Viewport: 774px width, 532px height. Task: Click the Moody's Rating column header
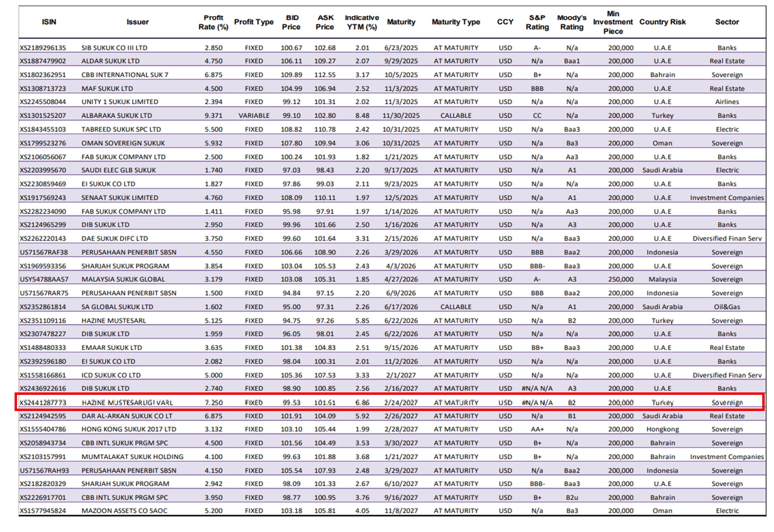coord(572,22)
